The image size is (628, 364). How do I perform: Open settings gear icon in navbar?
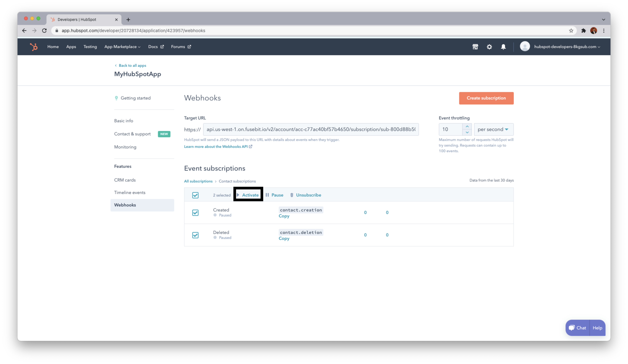tap(489, 47)
